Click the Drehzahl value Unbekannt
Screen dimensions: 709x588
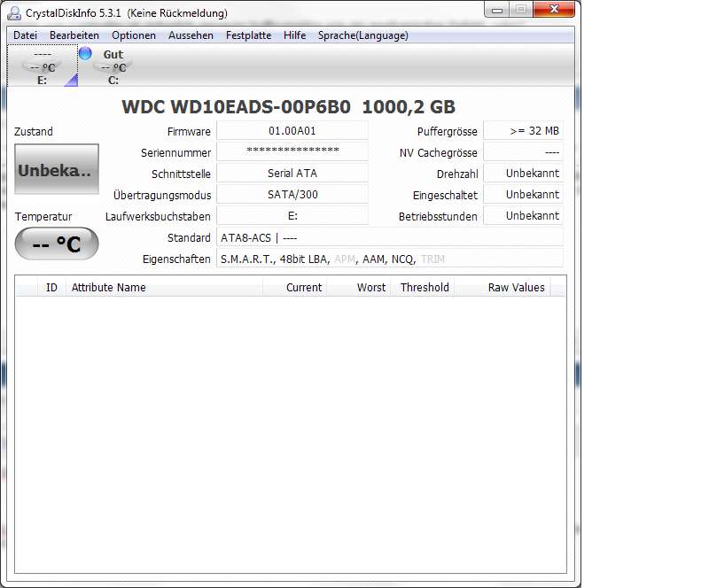[x=523, y=173]
